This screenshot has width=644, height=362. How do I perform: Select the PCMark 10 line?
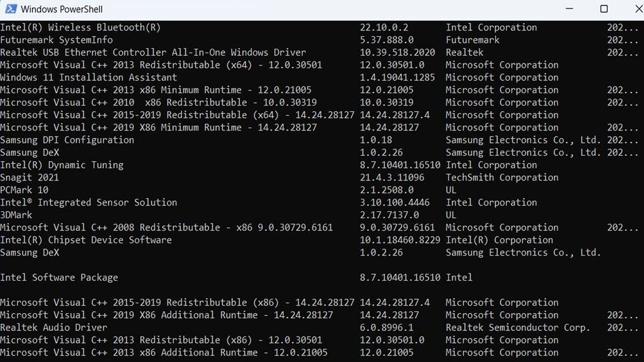click(24, 190)
